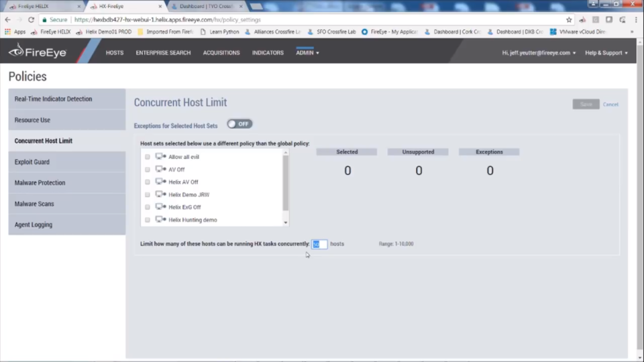Viewport: 644px width, 362px height.
Task: Check the Allow all evil checkbox
Action: tap(148, 157)
